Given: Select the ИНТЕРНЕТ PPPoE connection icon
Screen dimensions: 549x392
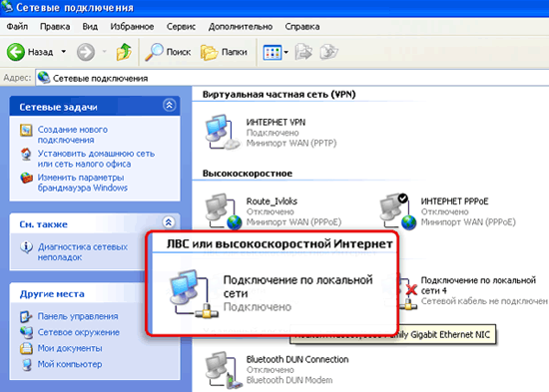Looking at the screenshot, I should point(398,211).
